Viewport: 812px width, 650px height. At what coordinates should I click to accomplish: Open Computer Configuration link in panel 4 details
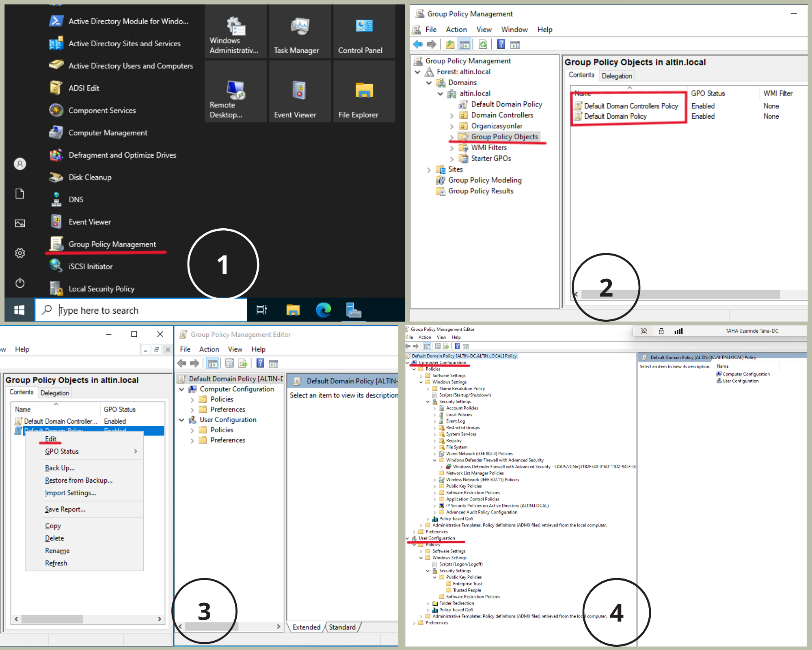click(x=746, y=374)
